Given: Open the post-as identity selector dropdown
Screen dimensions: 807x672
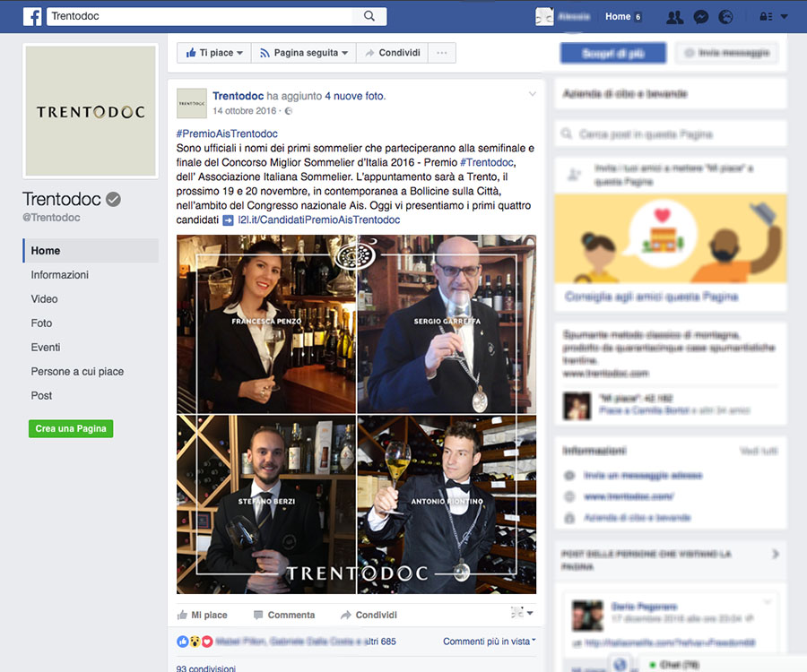Looking at the screenshot, I should pyautogui.click(x=522, y=612).
